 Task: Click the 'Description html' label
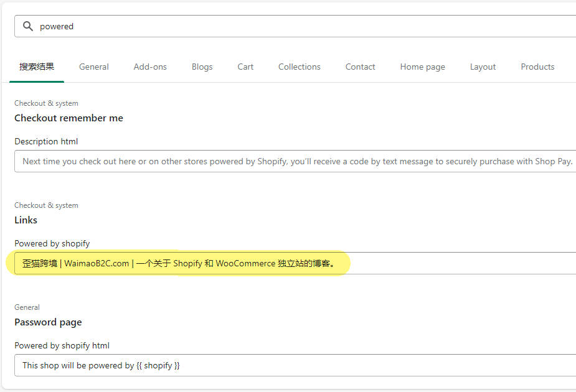[46, 141]
